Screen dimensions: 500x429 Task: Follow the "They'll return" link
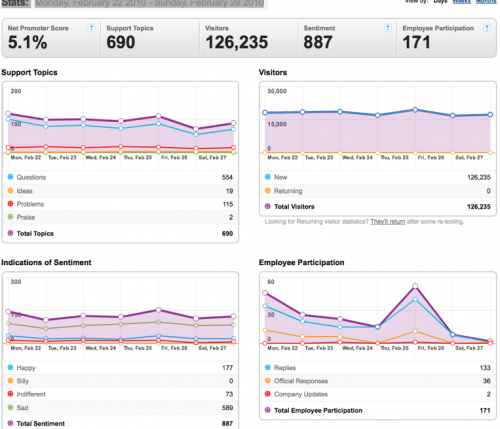point(388,222)
